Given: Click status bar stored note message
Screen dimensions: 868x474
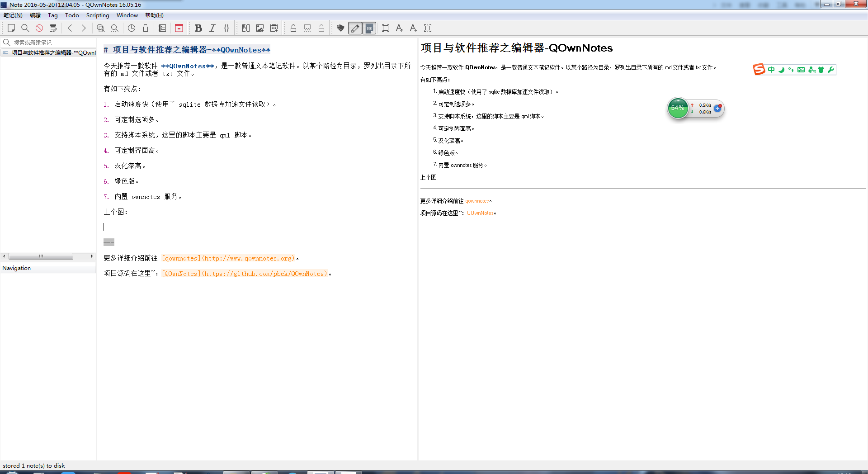Looking at the screenshot, I should pos(34,465).
